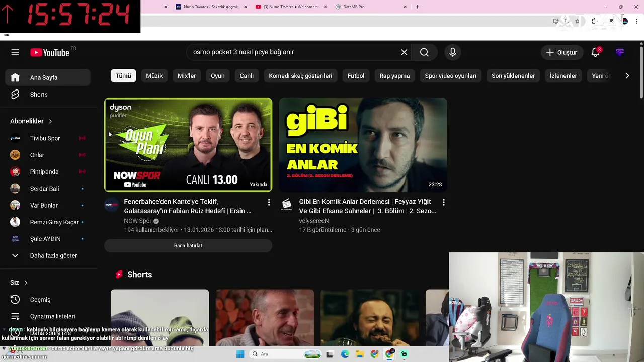The width and height of the screenshot is (644, 362).
Task: Click the Oluştur create button
Action: (561, 52)
